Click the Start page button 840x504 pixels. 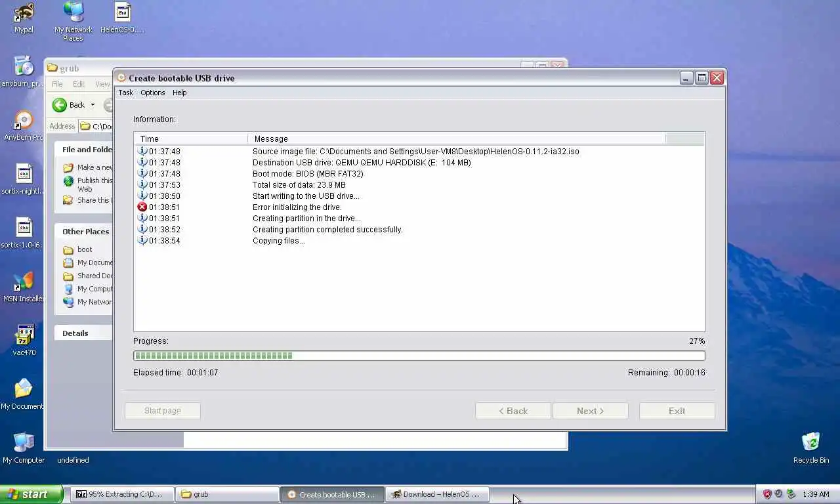pos(162,411)
